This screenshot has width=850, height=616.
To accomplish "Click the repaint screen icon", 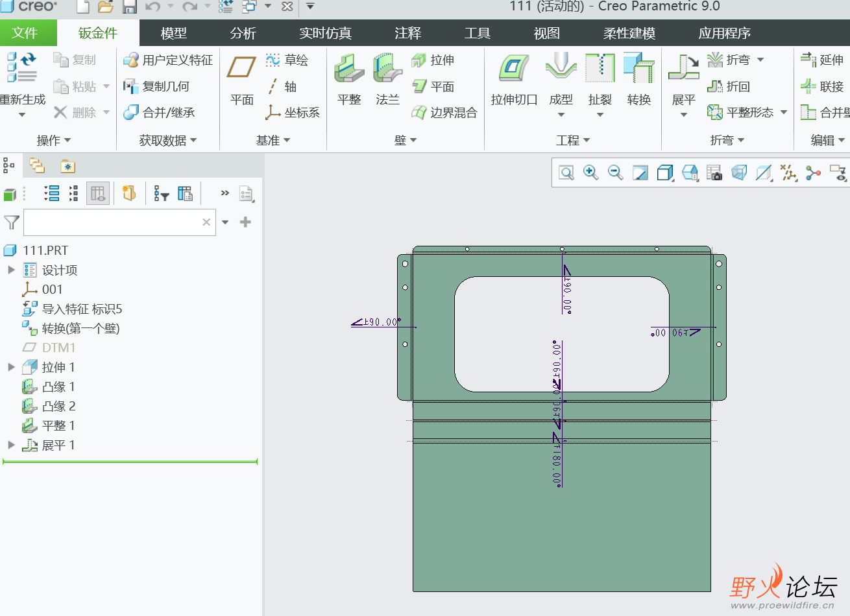I will click(x=640, y=172).
